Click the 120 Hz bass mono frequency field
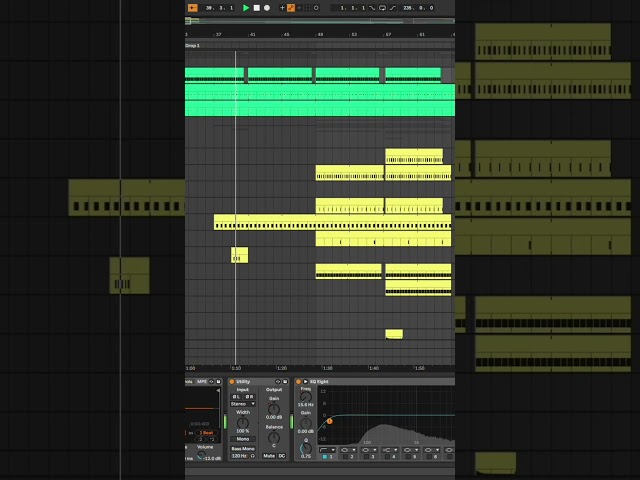 240,456
